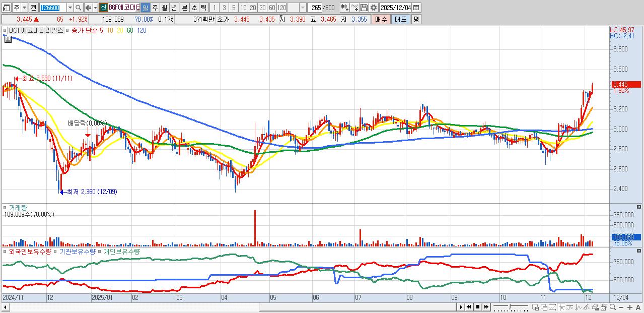Select interval 1 button
This screenshot has width=644, height=313.
pos(214,8)
